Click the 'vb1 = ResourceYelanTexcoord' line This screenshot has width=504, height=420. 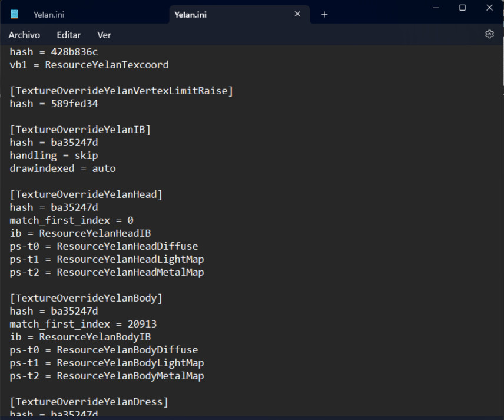[89, 65]
